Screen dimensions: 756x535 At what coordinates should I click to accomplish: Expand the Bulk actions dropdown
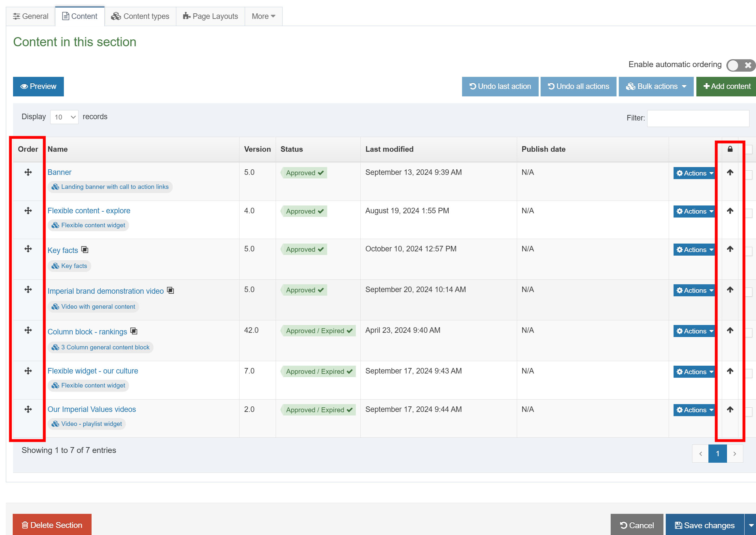pyautogui.click(x=656, y=87)
